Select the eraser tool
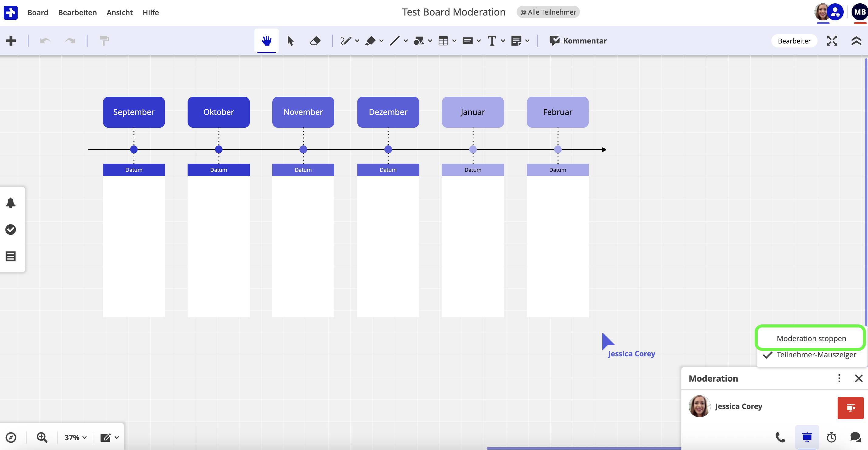868x450 pixels. [x=315, y=41]
